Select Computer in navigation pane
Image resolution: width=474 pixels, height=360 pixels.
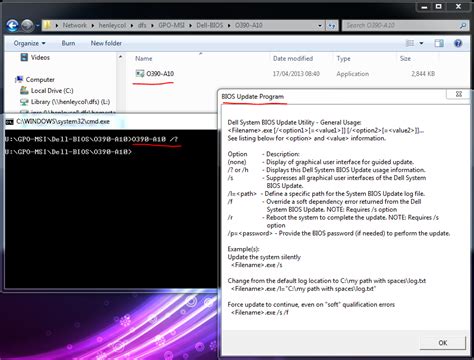pyautogui.click(x=40, y=80)
